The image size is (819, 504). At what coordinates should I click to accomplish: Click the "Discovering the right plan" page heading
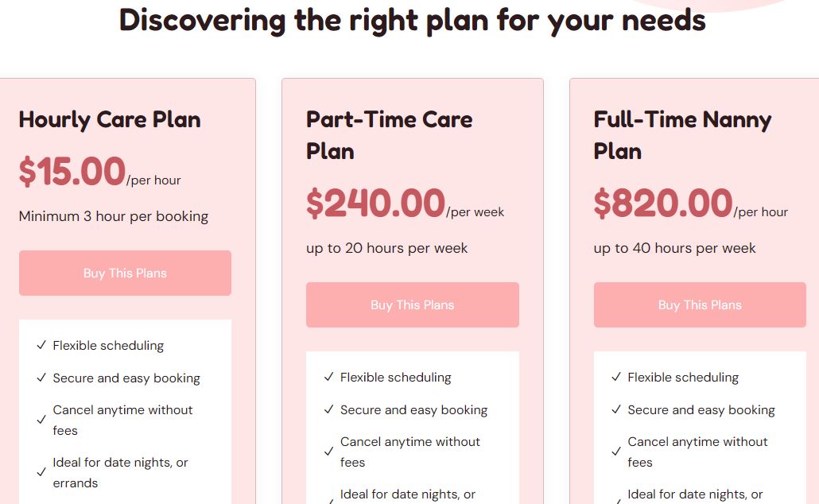coord(412,19)
